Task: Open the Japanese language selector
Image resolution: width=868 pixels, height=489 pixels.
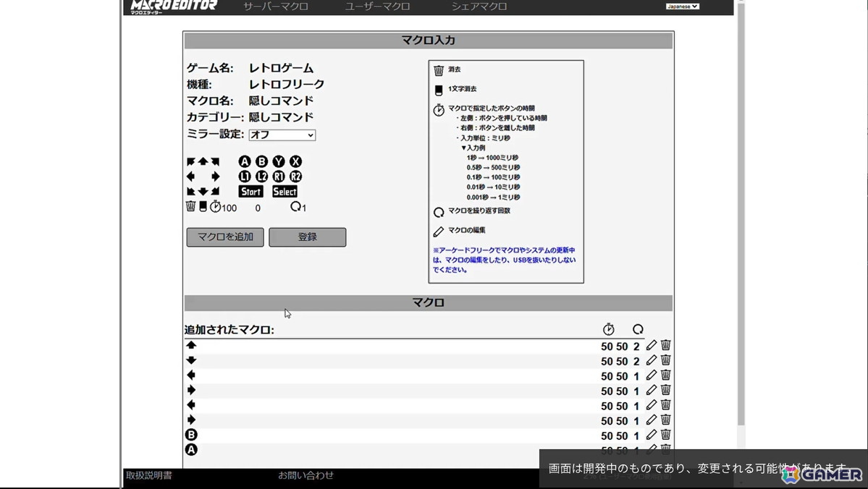Action: (683, 7)
